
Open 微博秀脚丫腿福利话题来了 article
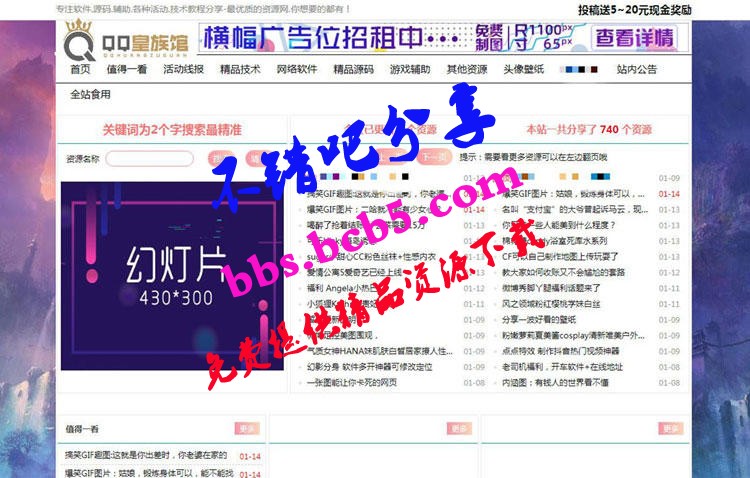click(x=551, y=288)
